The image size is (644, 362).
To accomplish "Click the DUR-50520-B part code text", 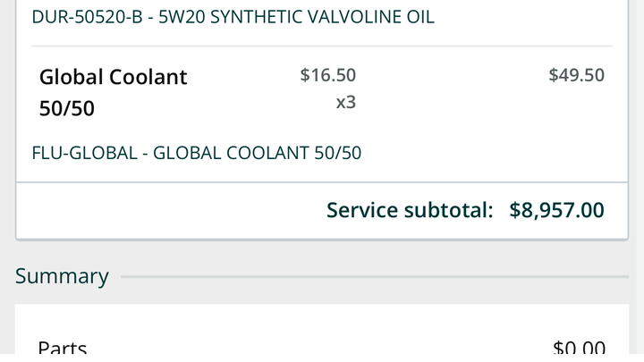I will coord(89,17).
